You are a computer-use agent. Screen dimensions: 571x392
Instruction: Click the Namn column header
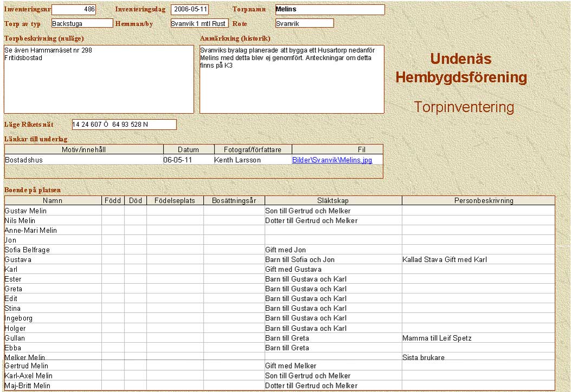tap(53, 201)
